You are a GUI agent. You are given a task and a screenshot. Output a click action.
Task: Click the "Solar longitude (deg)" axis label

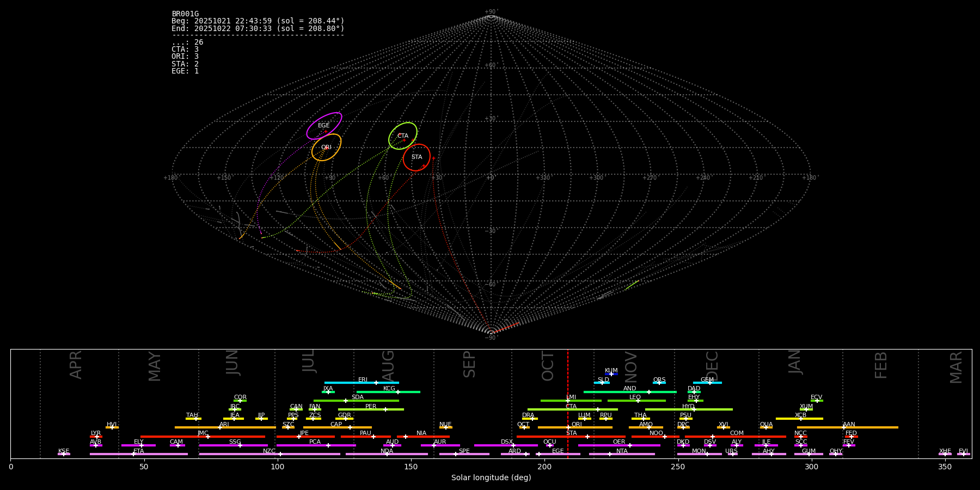pos(491,478)
